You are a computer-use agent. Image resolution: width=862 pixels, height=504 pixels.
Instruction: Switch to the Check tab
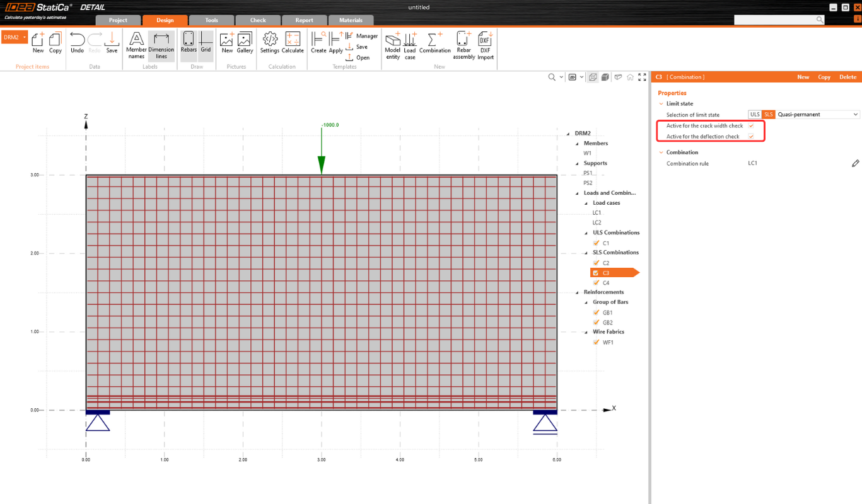point(258,20)
